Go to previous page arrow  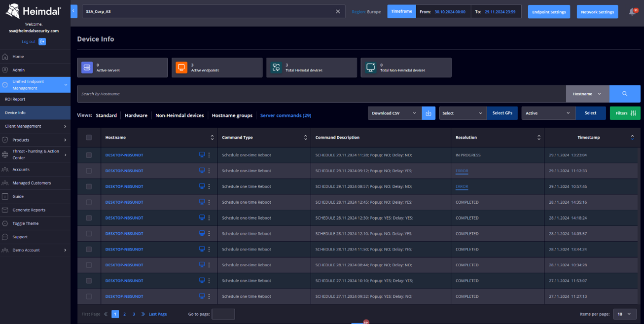[106, 314]
